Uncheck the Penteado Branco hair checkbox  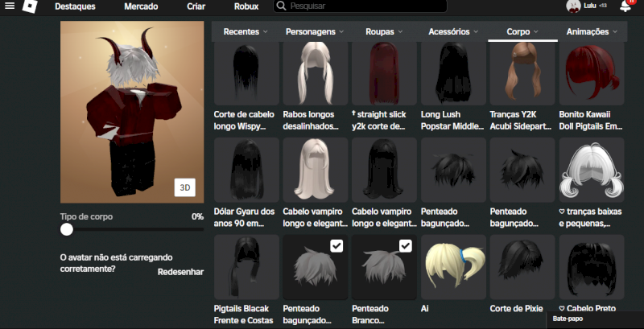(x=406, y=245)
